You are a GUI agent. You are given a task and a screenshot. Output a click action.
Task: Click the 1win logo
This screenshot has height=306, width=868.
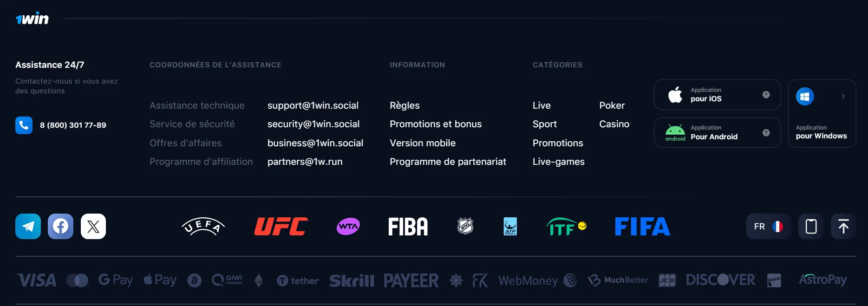(x=32, y=19)
